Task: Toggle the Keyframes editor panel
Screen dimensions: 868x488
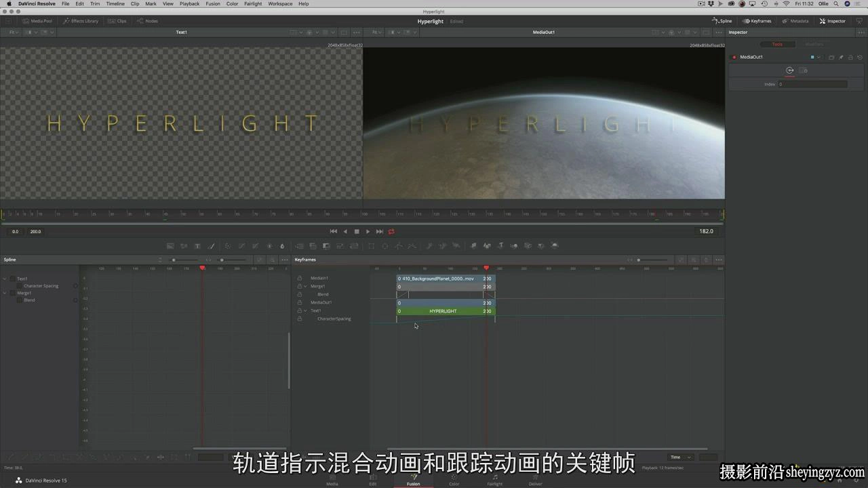Action: [x=757, y=21]
